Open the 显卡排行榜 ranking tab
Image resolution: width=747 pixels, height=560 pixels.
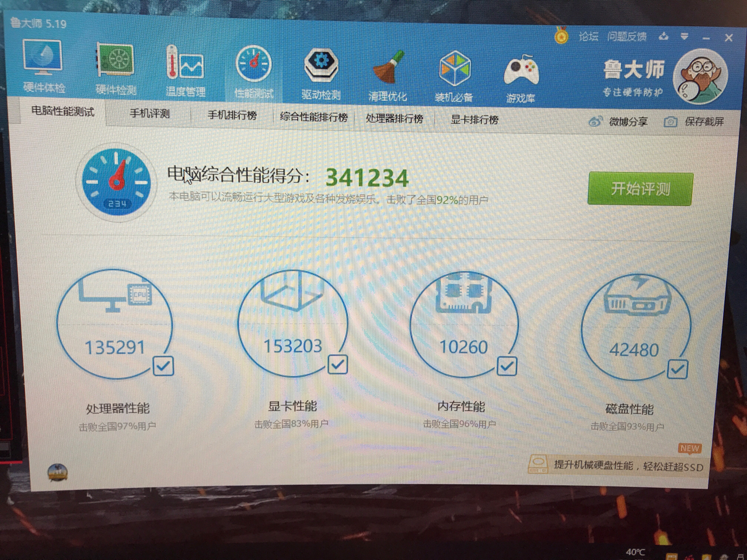(474, 120)
